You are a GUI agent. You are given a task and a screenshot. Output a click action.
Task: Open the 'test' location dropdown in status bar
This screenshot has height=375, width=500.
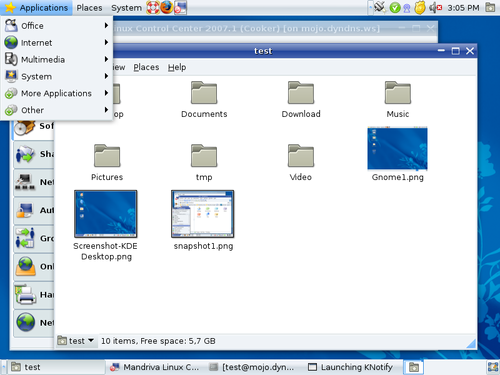click(x=76, y=341)
